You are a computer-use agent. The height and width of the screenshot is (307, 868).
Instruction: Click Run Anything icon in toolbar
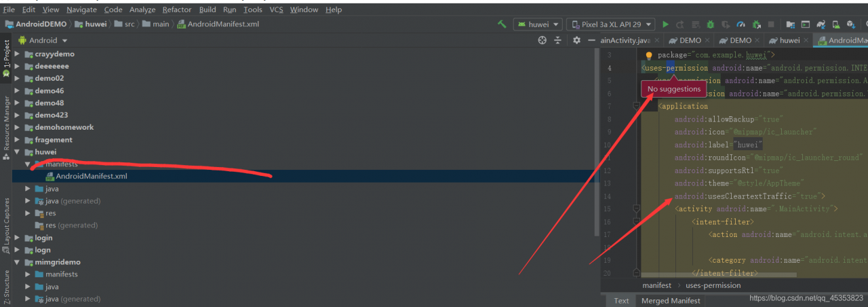coord(806,24)
